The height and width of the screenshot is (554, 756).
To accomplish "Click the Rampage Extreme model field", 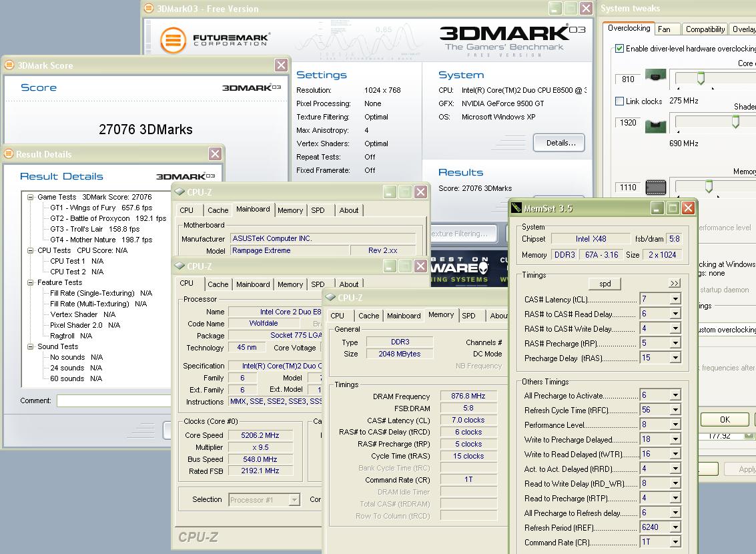I will click(290, 250).
